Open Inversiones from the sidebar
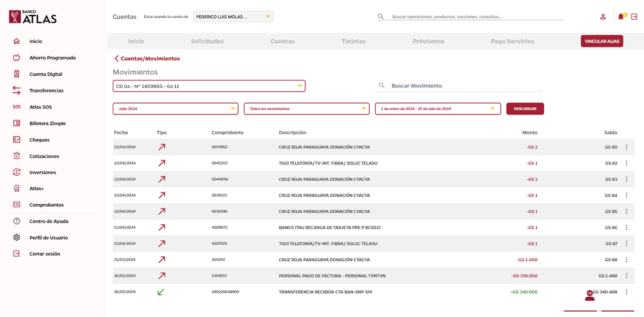The image size is (644, 317). click(x=42, y=172)
